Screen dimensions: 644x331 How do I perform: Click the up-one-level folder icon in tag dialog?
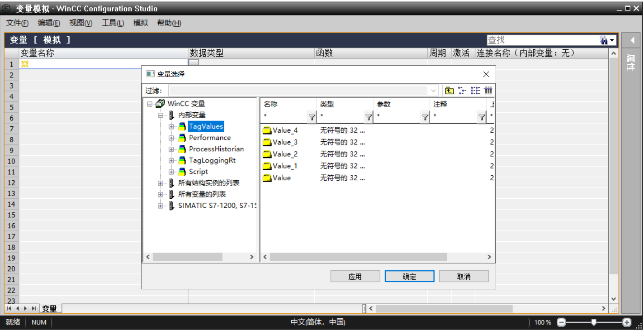pos(449,91)
